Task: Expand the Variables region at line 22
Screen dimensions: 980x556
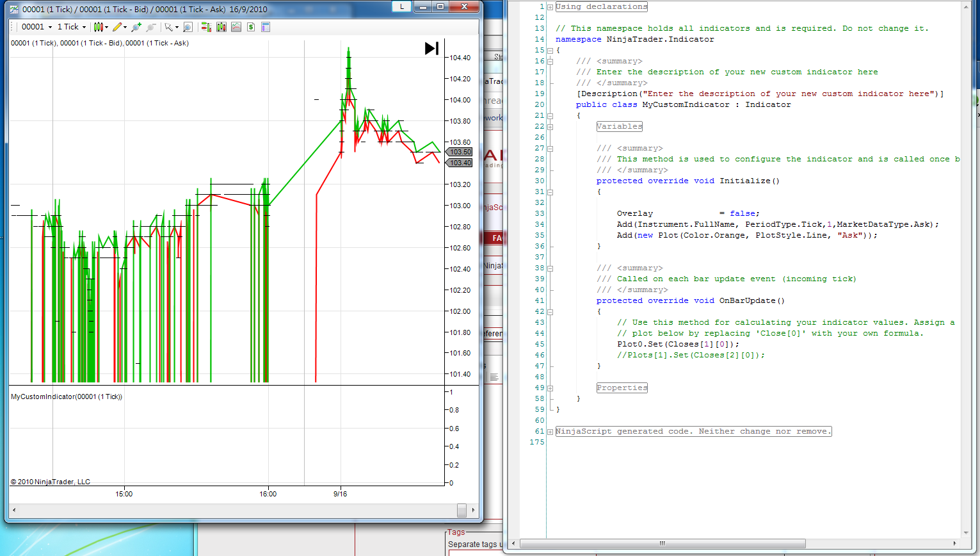Action: pyautogui.click(x=550, y=127)
